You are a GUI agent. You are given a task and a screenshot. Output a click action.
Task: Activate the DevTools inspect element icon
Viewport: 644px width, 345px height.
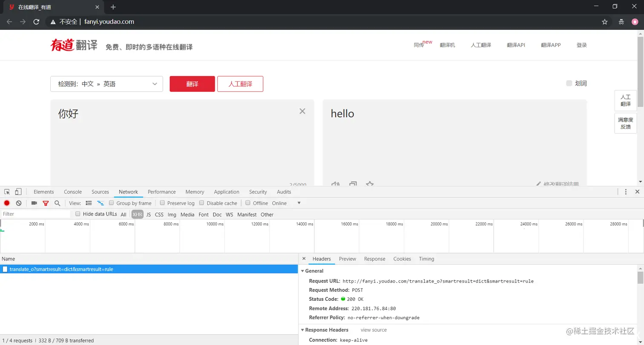pyautogui.click(x=7, y=192)
